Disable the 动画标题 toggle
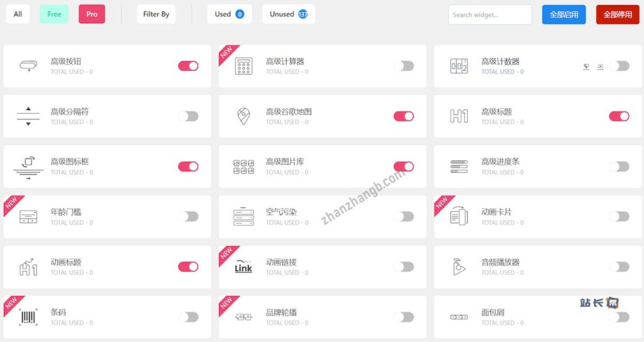The image size is (644, 342). tap(188, 267)
